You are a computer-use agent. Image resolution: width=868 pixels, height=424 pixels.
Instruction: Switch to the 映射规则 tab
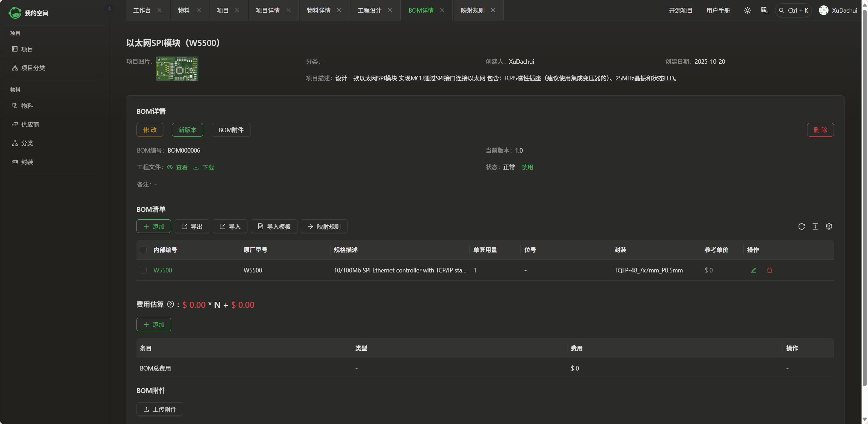coord(472,10)
